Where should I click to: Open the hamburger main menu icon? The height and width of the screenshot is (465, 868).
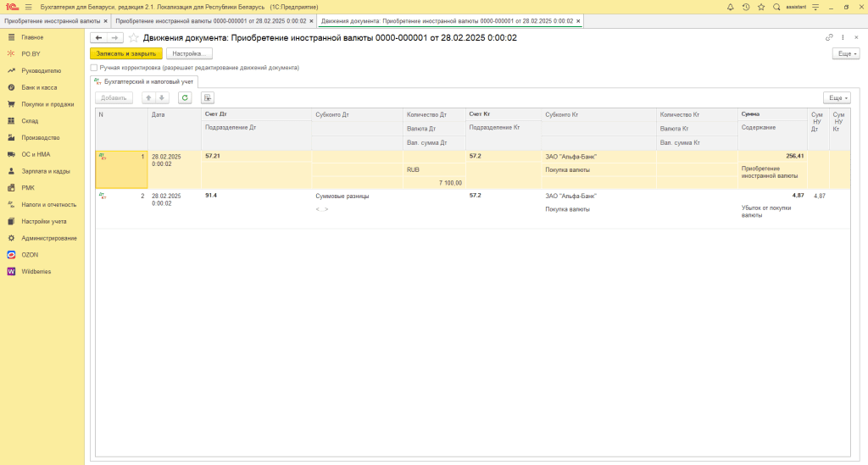28,7
